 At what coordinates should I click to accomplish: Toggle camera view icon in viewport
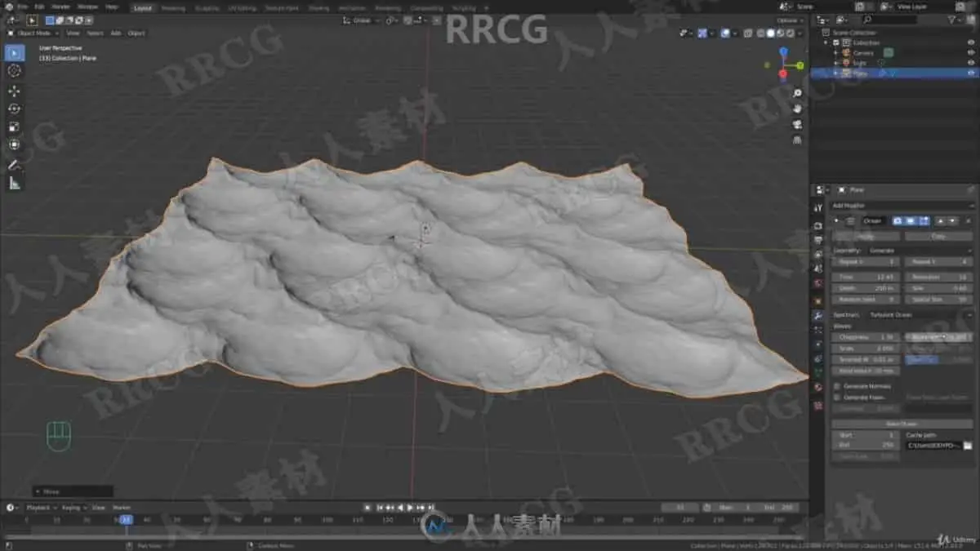(797, 124)
